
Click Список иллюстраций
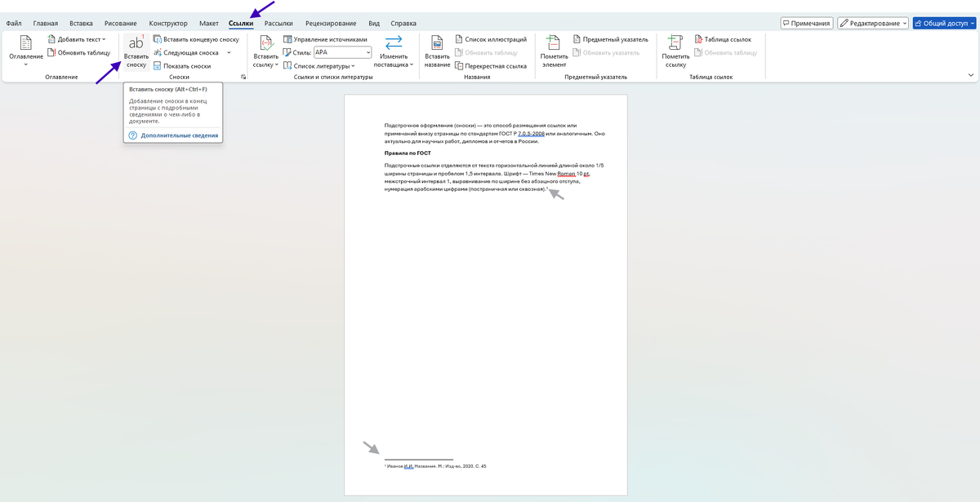pyautogui.click(x=490, y=39)
